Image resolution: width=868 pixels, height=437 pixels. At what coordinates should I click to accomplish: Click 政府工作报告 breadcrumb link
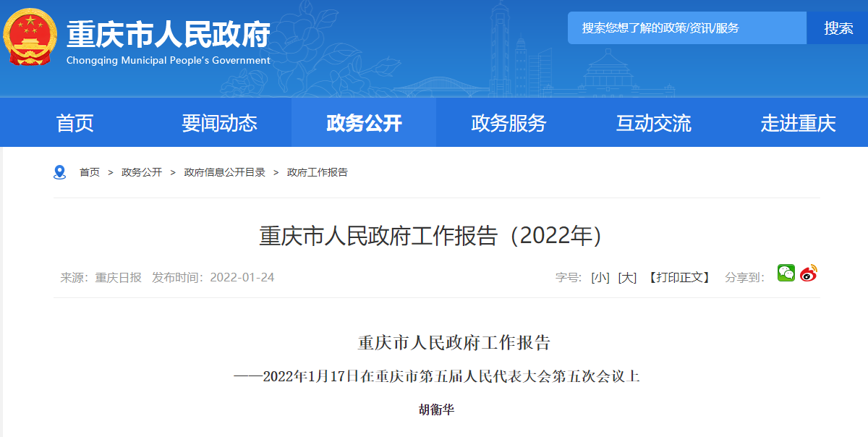[x=318, y=172]
